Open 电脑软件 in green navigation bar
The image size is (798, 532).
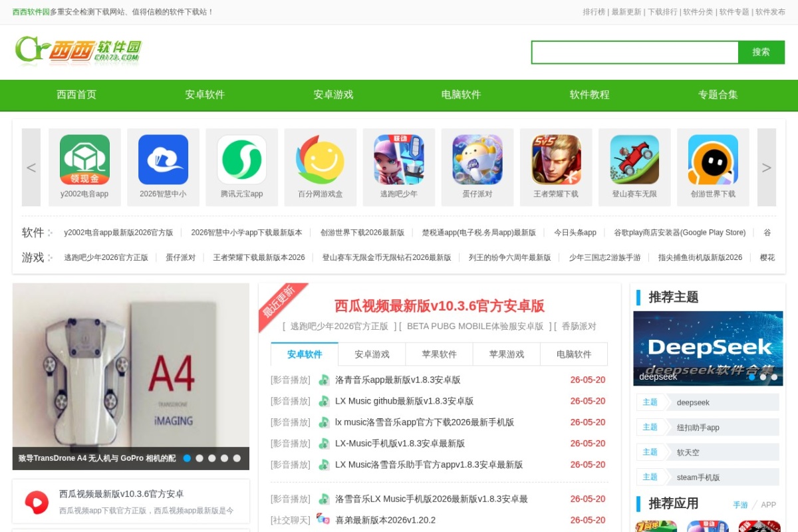(x=461, y=94)
